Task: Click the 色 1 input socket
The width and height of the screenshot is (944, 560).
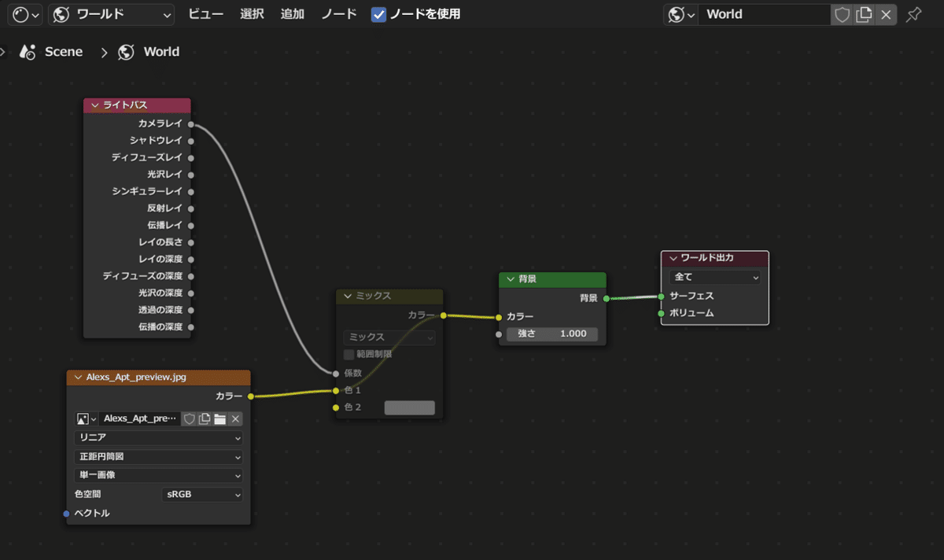Action: point(336,390)
